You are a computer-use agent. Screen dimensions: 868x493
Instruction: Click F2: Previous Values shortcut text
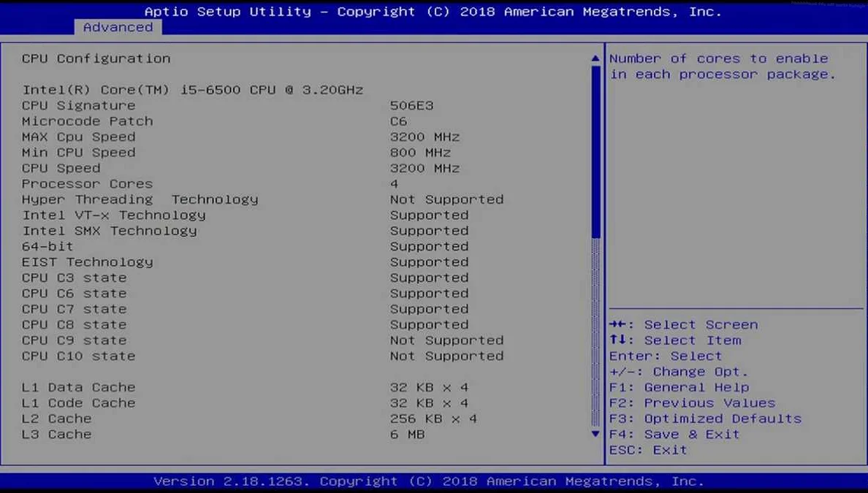pyautogui.click(x=692, y=403)
